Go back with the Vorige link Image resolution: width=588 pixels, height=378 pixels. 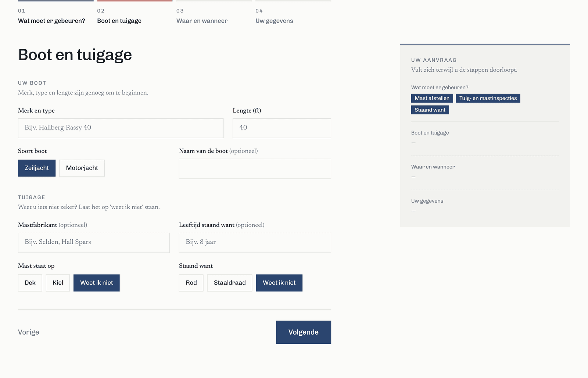click(x=29, y=332)
